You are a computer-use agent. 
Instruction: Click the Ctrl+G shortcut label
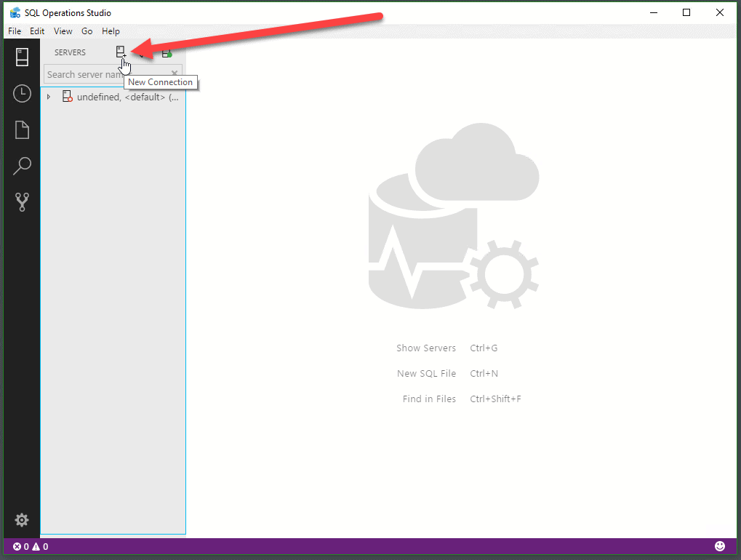coord(484,348)
